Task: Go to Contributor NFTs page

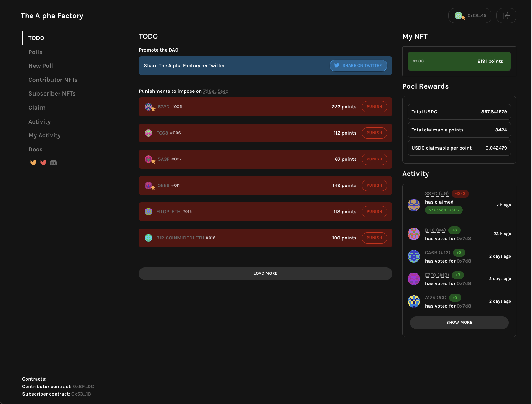Action: tap(53, 80)
